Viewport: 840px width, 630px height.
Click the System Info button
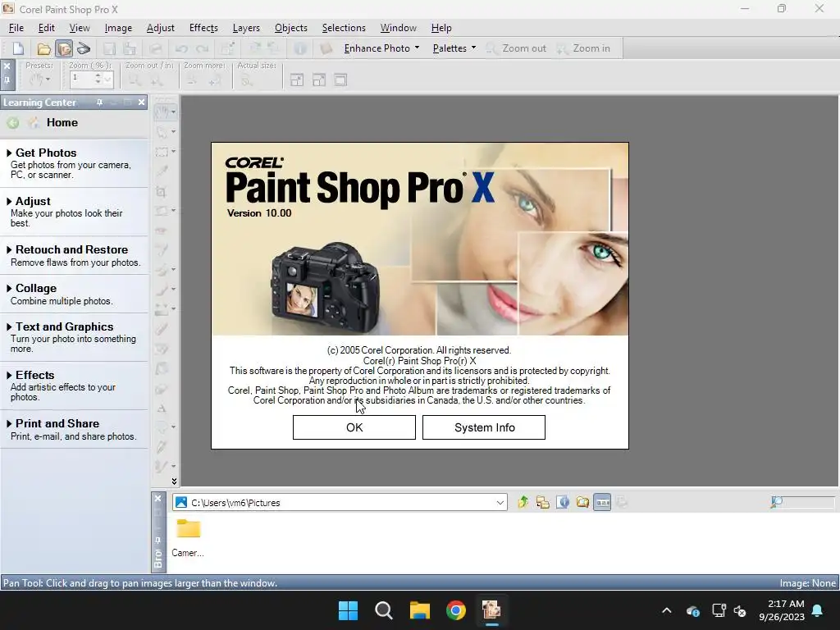point(484,427)
